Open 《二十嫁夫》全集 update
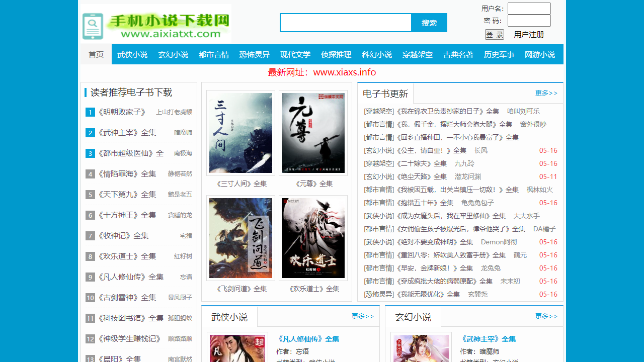Screen dimensions: 644x362 422,163
